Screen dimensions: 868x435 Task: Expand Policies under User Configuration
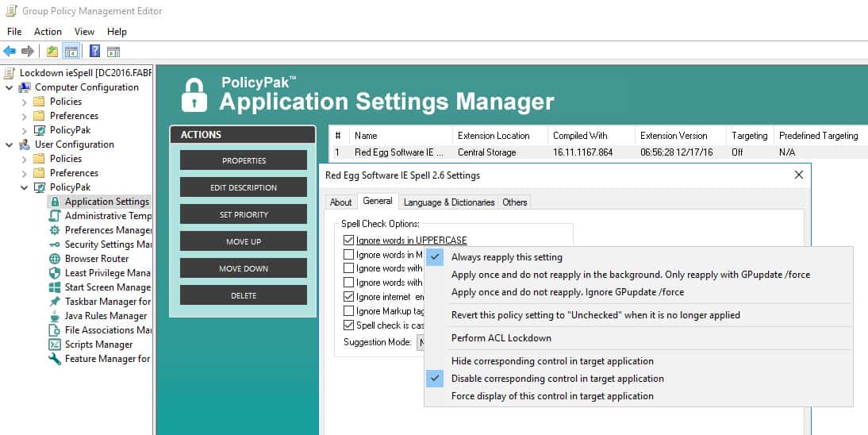pyautogui.click(x=25, y=159)
